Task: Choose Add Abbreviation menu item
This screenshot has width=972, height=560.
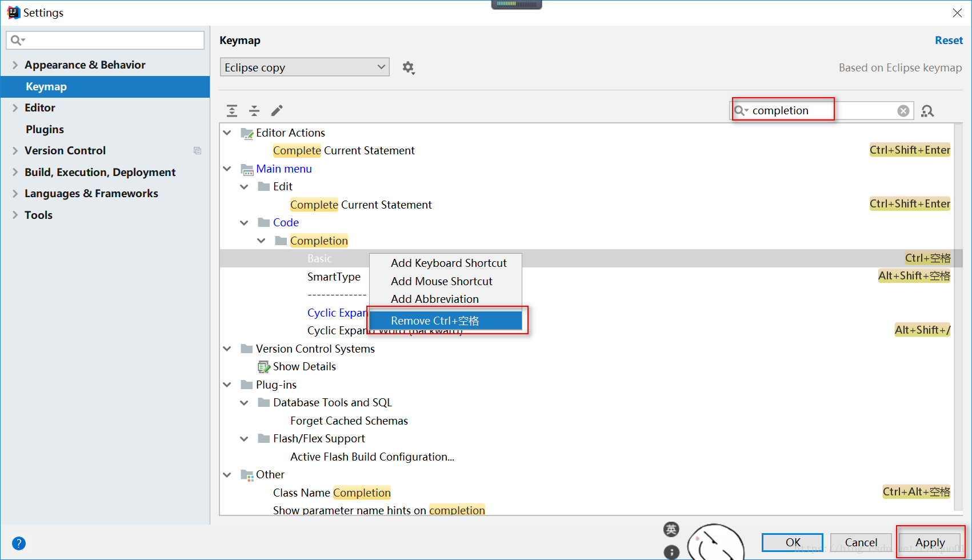Action: click(x=446, y=299)
